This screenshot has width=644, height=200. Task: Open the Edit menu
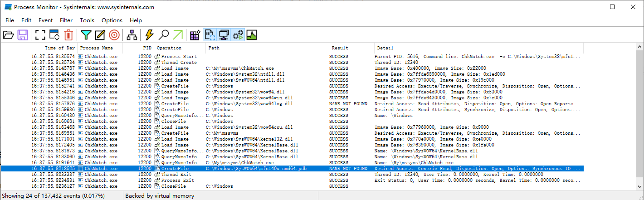26,20
